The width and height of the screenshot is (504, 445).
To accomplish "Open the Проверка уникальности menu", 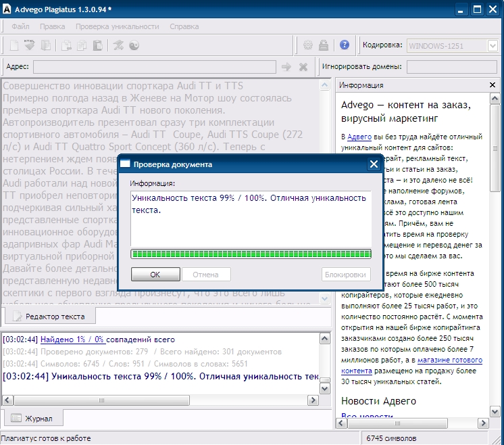I will click(117, 26).
